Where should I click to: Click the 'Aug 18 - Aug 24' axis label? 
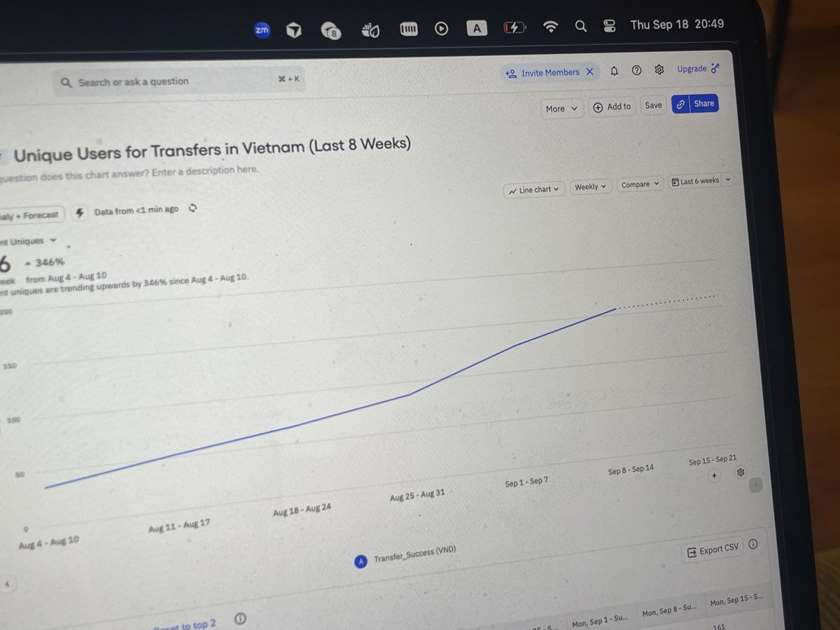pos(302,510)
